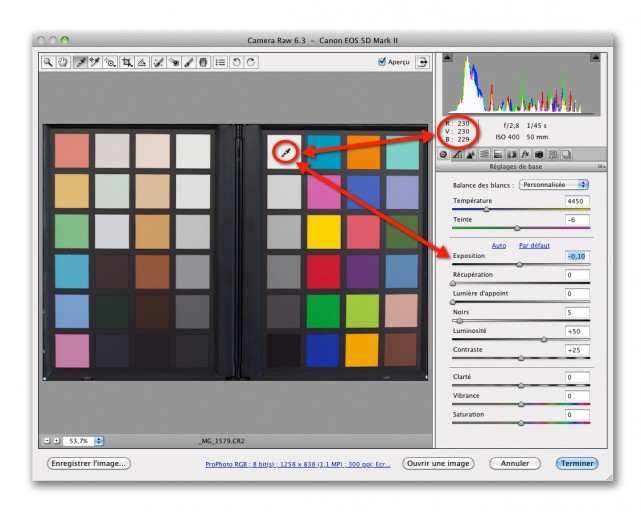Click the Clarté slider handle
Viewport: 641px width, 512px height.
coord(521,386)
